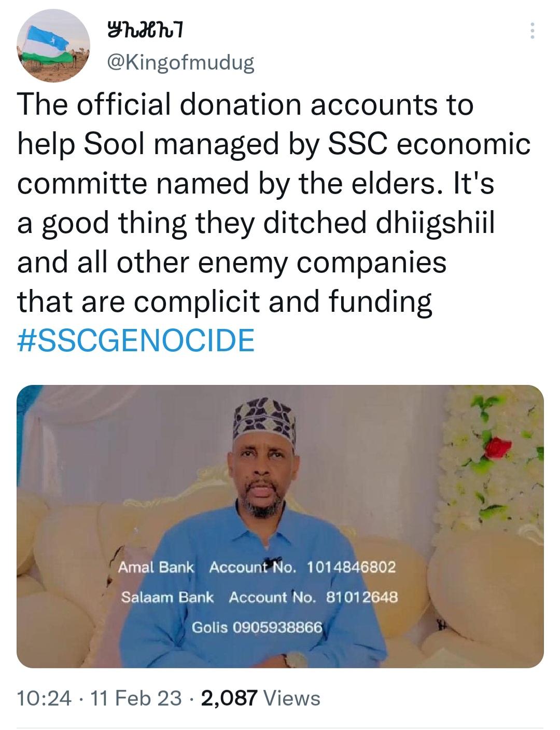Click the author's display name
Screen dimensions: 560x730
pyautogui.click(x=144, y=32)
